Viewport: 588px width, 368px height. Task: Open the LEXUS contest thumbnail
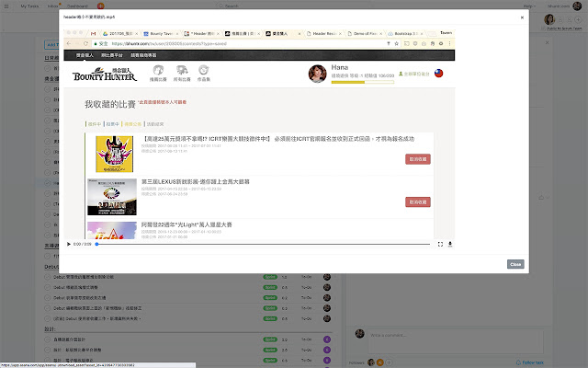111,196
